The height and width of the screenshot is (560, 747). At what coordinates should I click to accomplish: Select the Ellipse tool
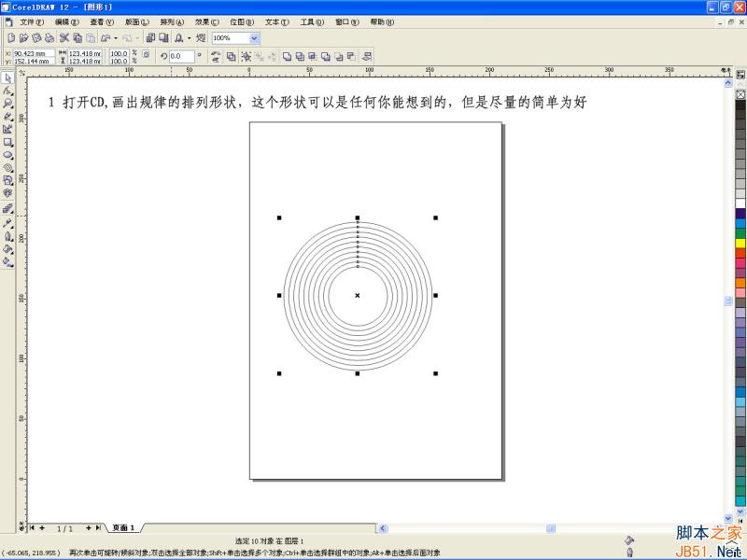(7, 155)
